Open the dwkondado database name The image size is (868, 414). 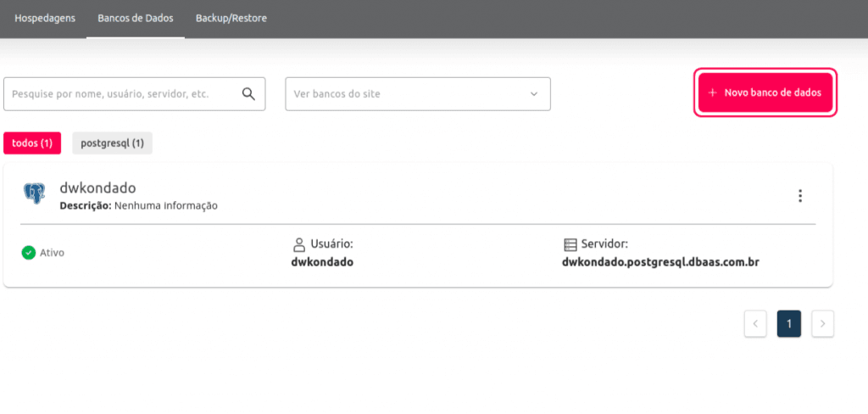click(x=97, y=188)
